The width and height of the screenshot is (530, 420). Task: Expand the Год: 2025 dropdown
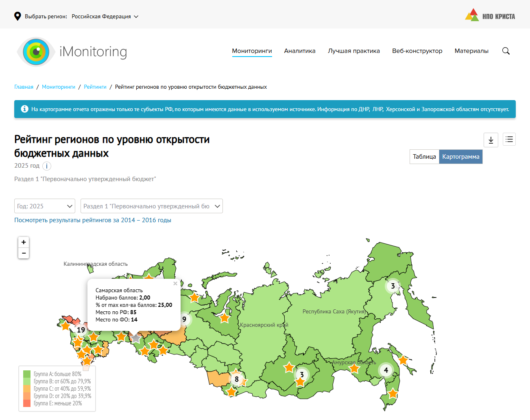click(45, 206)
